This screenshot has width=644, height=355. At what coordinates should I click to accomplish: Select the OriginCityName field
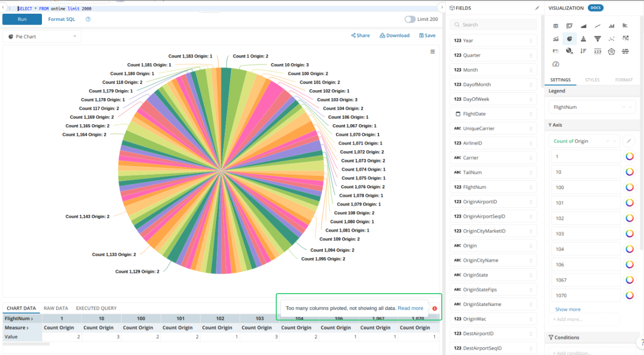tap(493, 260)
